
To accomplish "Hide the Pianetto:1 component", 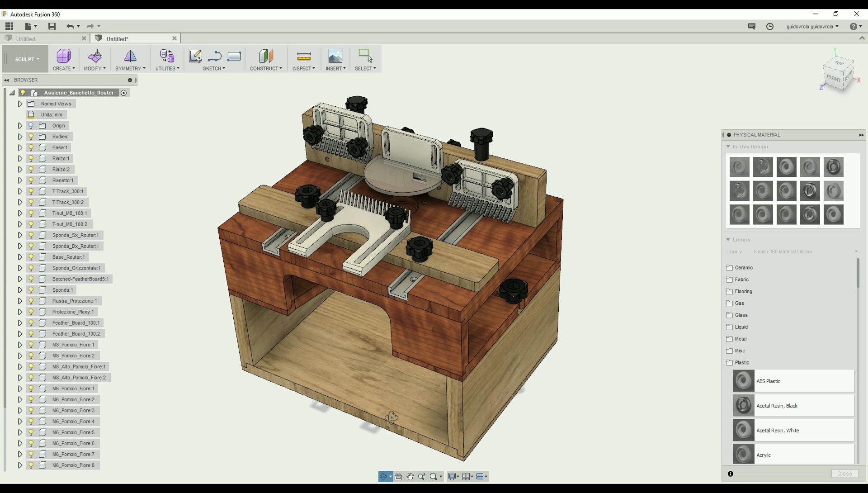I will (30, 180).
